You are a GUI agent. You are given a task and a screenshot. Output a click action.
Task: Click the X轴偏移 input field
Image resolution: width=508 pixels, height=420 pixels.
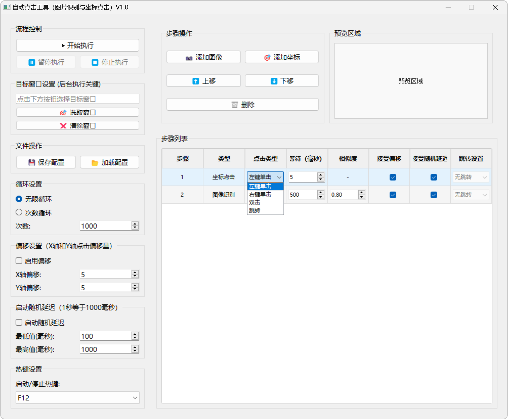pyautogui.click(x=106, y=274)
